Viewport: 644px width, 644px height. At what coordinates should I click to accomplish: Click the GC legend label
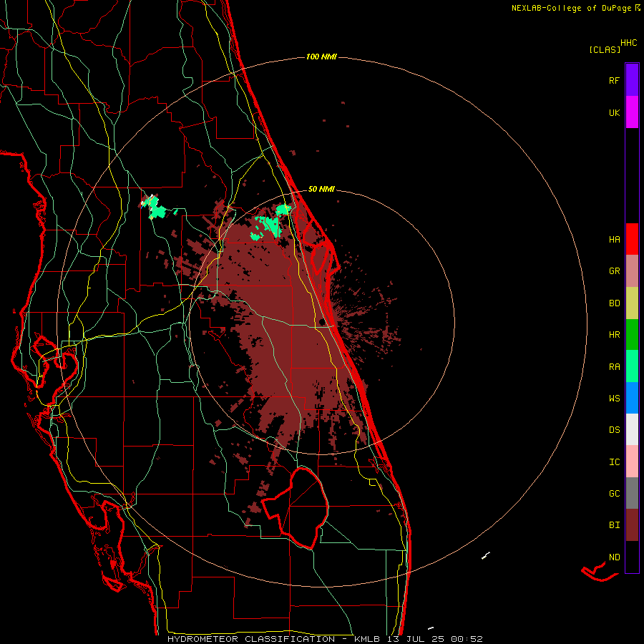[x=614, y=493]
